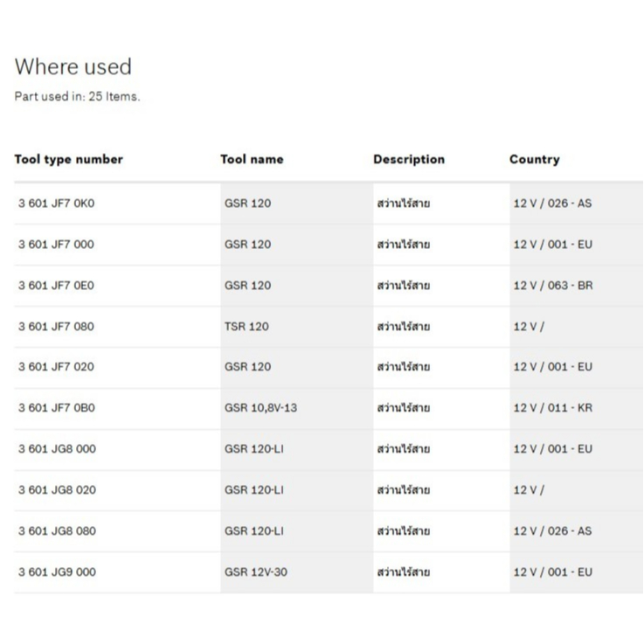Click GSR 120 in row JF7 0E0
The height and width of the screenshot is (644, 644).
[x=247, y=286]
